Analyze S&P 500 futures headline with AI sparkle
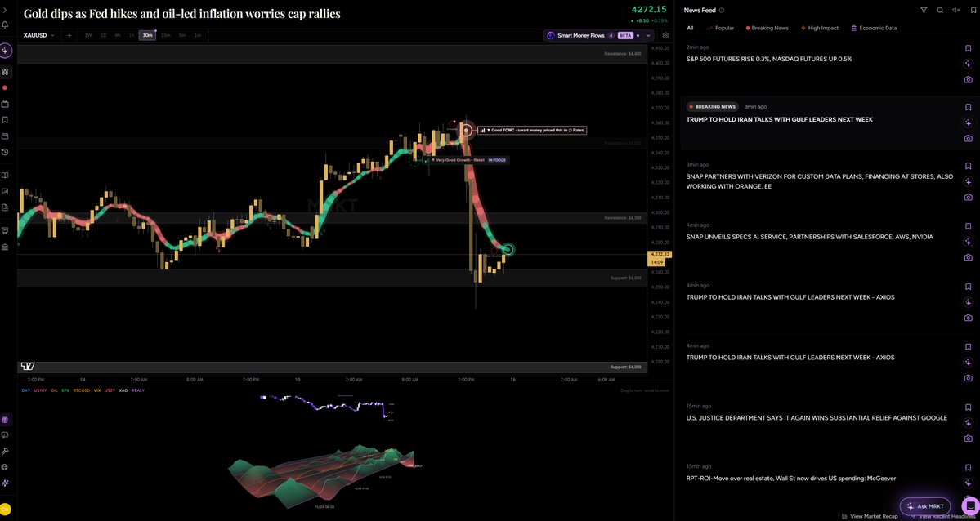 click(968, 64)
